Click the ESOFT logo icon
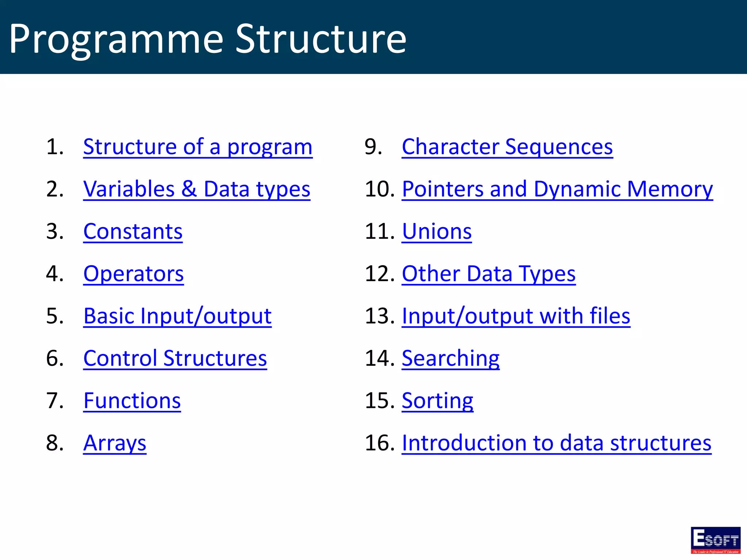Screen dimensions: 747x560 point(715,540)
